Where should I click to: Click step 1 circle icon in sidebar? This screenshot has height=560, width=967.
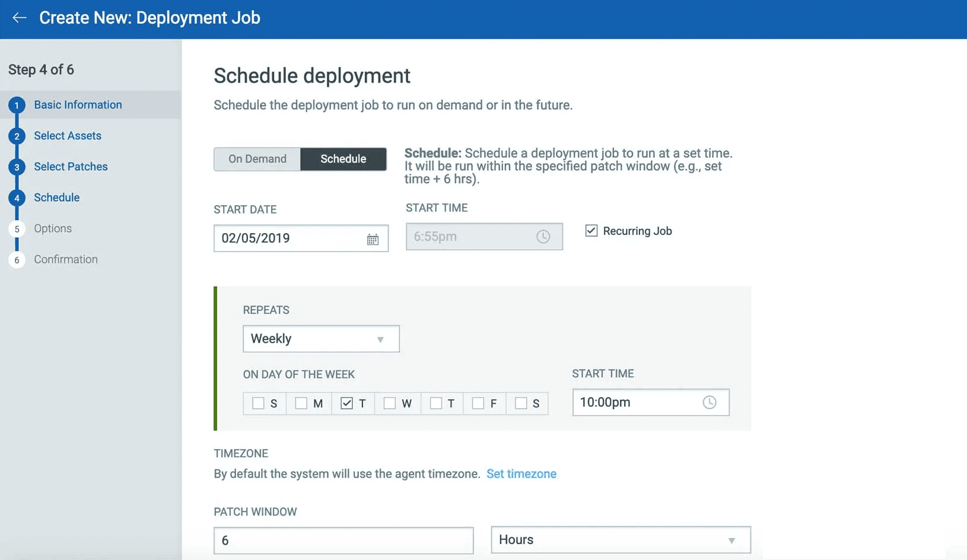point(17,106)
